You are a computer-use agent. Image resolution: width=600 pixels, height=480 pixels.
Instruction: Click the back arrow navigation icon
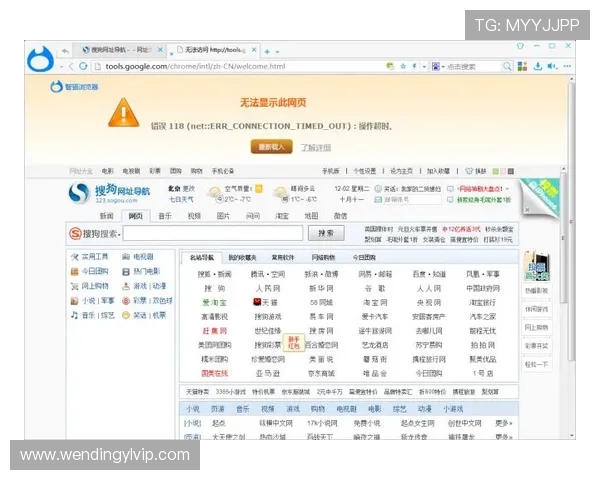click(x=72, y=66)
